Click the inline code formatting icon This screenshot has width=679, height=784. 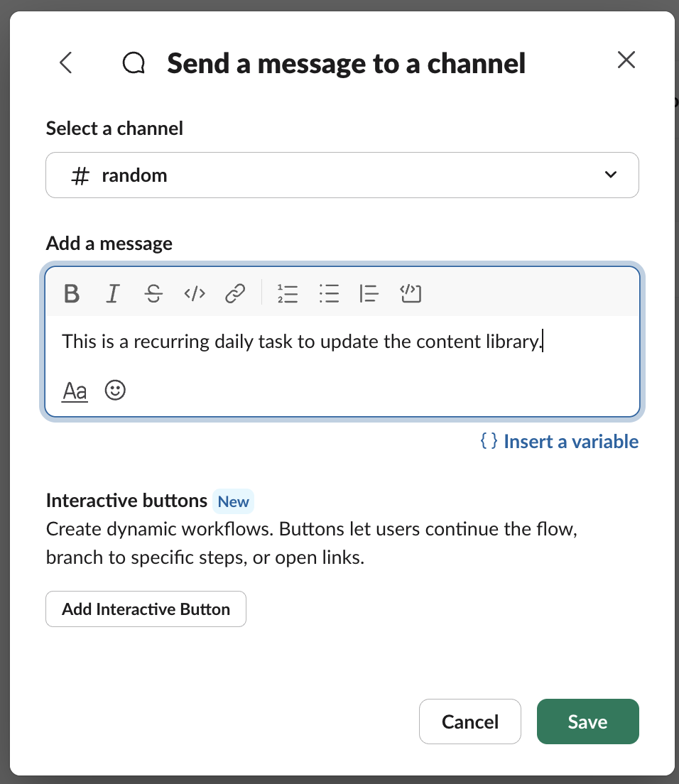[195, 293]
